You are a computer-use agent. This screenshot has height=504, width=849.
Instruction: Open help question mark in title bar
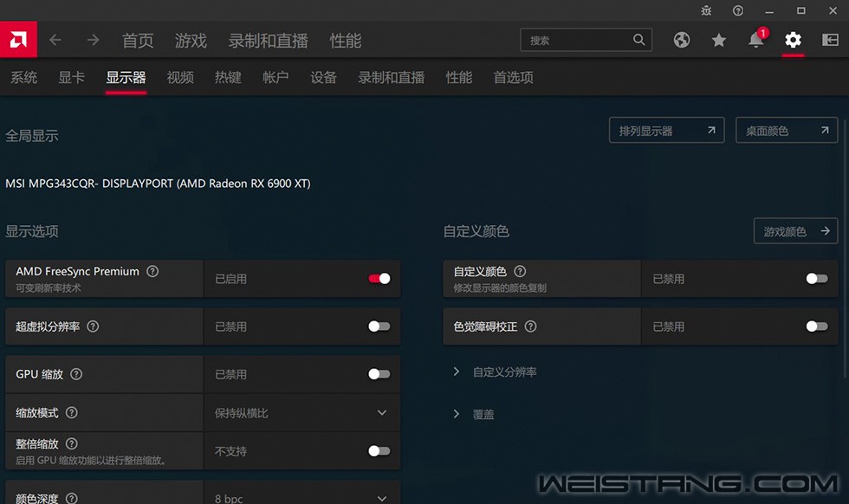[x=738, y=10]
